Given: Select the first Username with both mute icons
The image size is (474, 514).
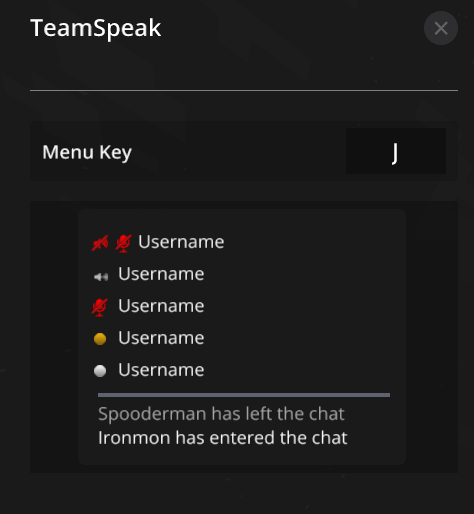Looking at the screenshot, I should (181, 242).
